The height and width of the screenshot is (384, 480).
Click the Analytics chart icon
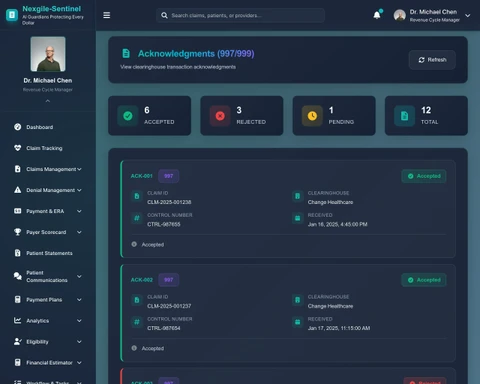click(18, 320)
